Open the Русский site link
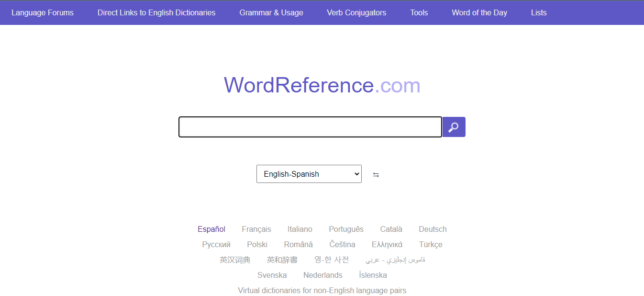Screen dimensions: 644x296 tap(216, 244)
